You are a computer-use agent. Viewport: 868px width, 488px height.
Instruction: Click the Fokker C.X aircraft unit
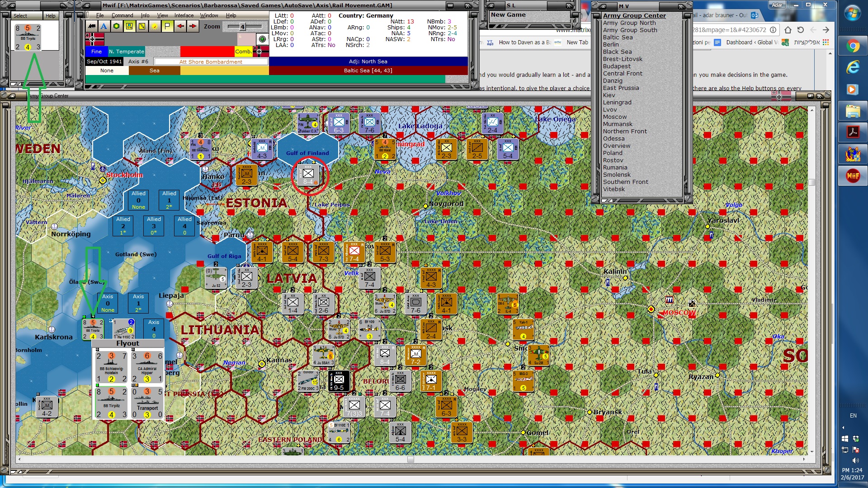click(x=308, y=123)
